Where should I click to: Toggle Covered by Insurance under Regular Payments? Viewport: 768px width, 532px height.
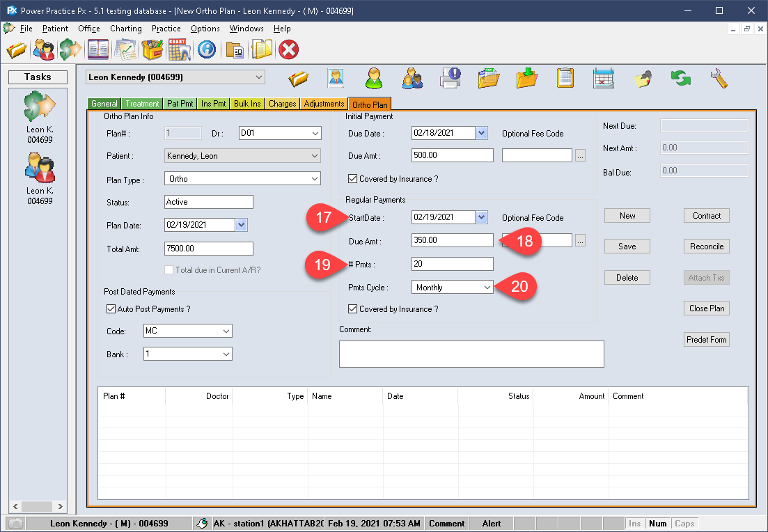click(352, 309)
